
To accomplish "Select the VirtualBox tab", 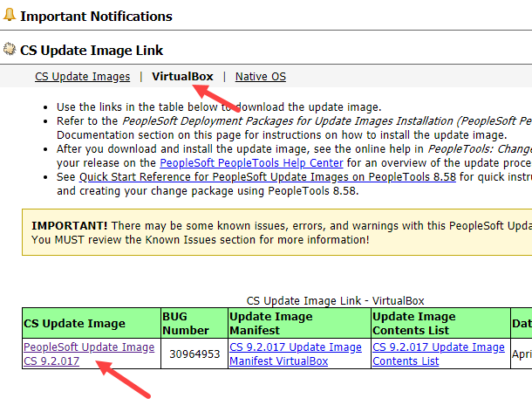I will coord(182,77).
